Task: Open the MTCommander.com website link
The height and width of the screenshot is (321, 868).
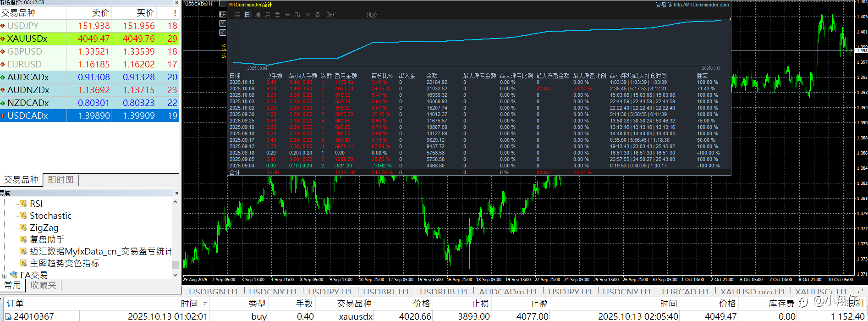Action: [701, 5]
